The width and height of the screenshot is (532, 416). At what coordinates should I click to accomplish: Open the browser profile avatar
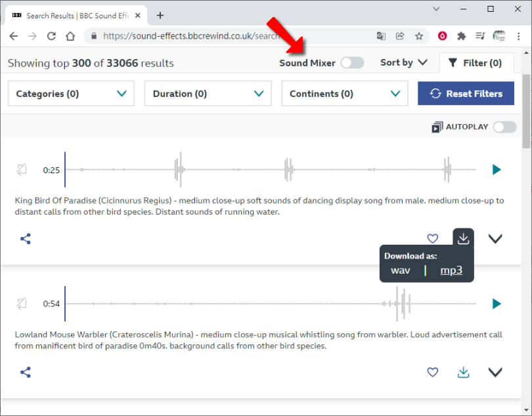[499, 35]
